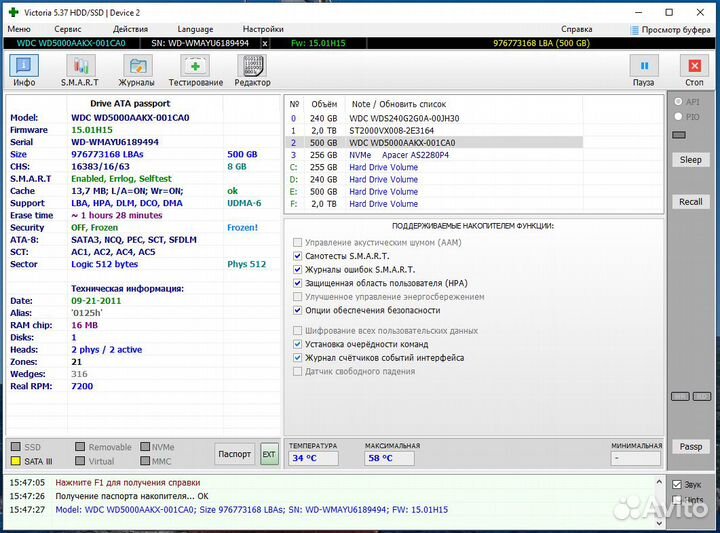Toggle the NVMe indicator box

tap(145, 447)
